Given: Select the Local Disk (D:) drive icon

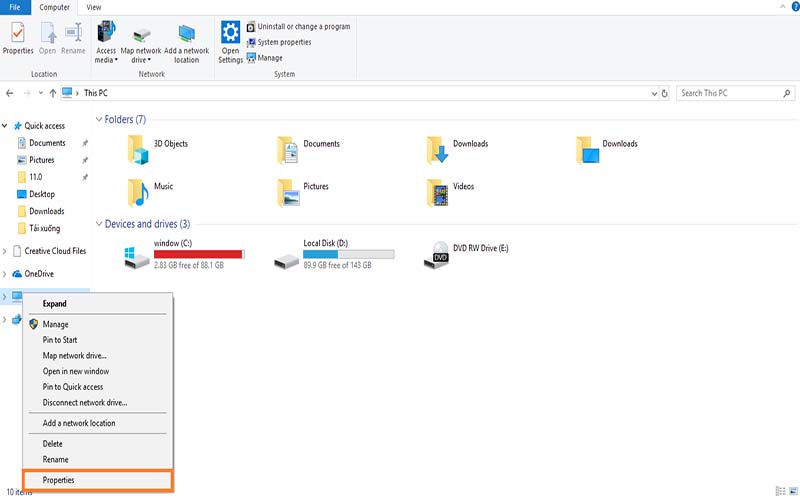Looking at the screenshot, I should pyautogui.click(x=286, y=261).
